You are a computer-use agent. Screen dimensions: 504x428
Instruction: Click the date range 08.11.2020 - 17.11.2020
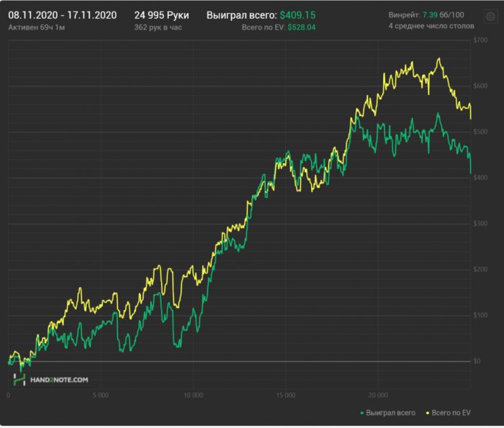tap(63, 15)
